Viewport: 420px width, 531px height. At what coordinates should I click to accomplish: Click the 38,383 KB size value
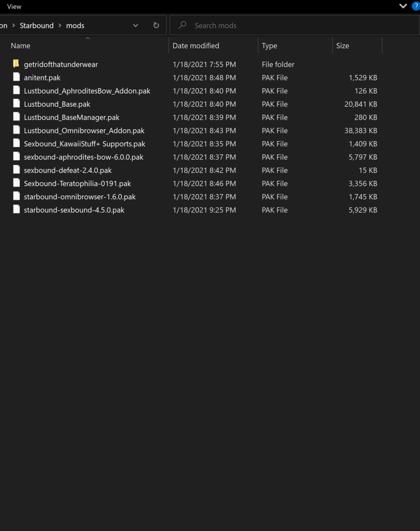(360, 130)
